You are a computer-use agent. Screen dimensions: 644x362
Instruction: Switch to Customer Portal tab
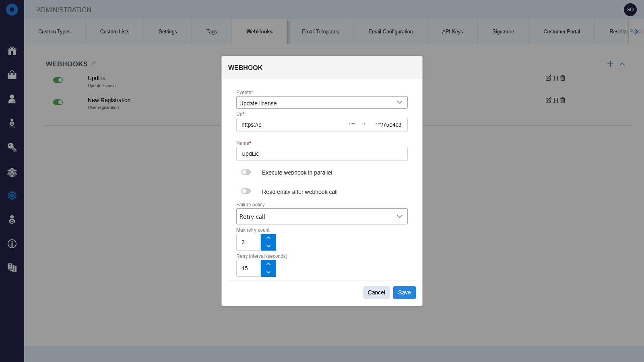(562, 31)
